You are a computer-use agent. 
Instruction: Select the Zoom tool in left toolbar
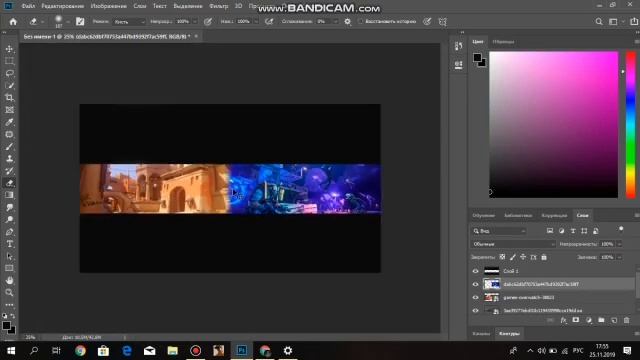9,293
